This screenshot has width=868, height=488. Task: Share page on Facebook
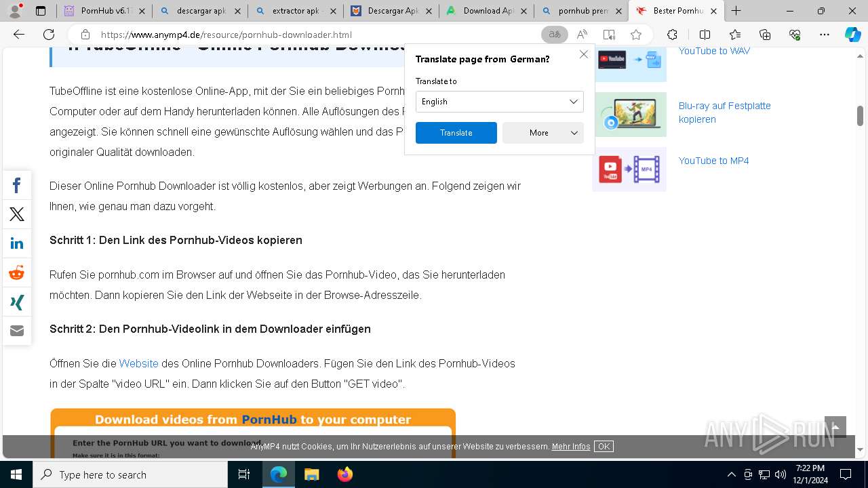tap(17, 185)
